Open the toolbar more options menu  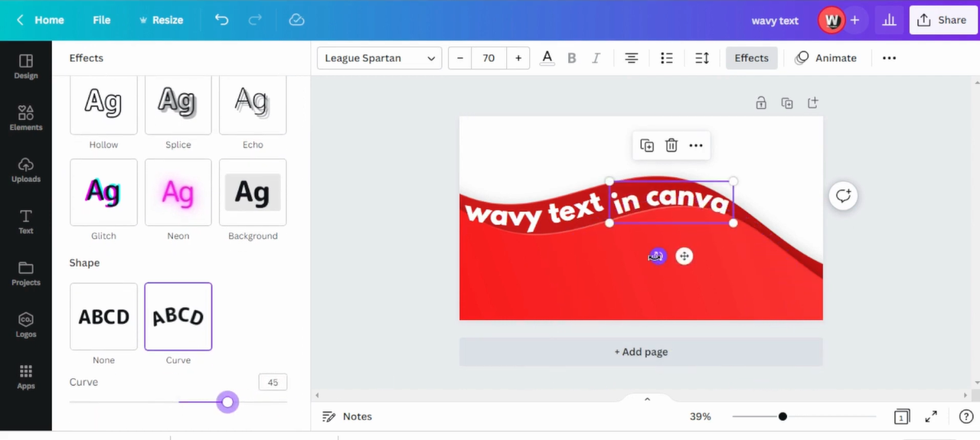tap(889, 58)
